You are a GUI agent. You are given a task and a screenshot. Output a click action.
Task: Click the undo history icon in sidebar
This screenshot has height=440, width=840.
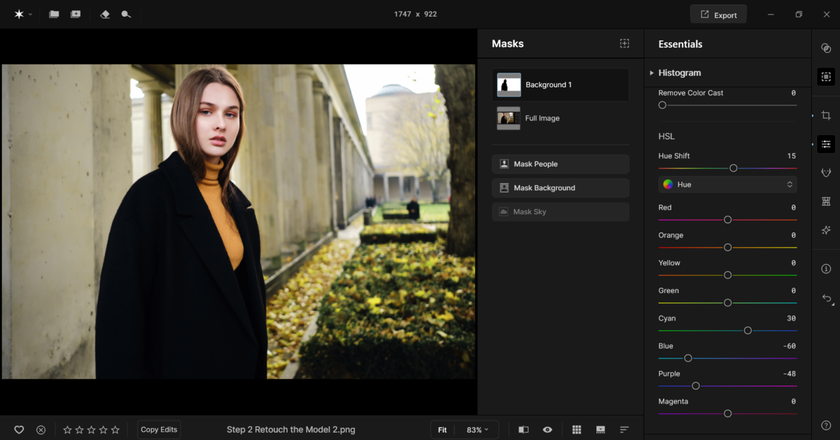(x=827, y=299)
